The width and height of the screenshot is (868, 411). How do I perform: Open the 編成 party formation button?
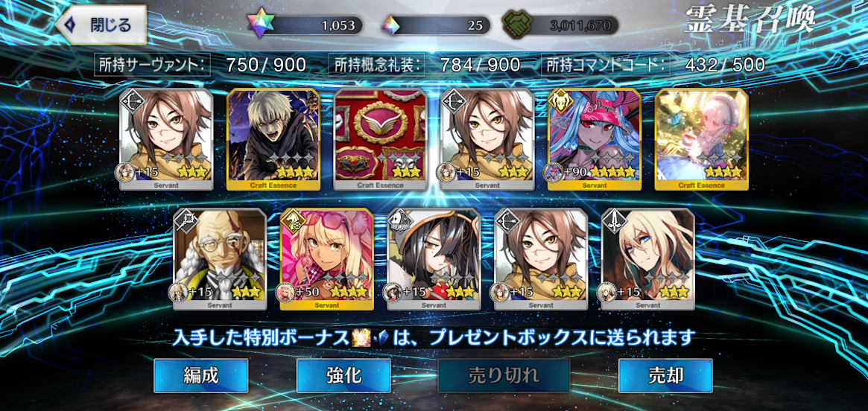[201, 375]
